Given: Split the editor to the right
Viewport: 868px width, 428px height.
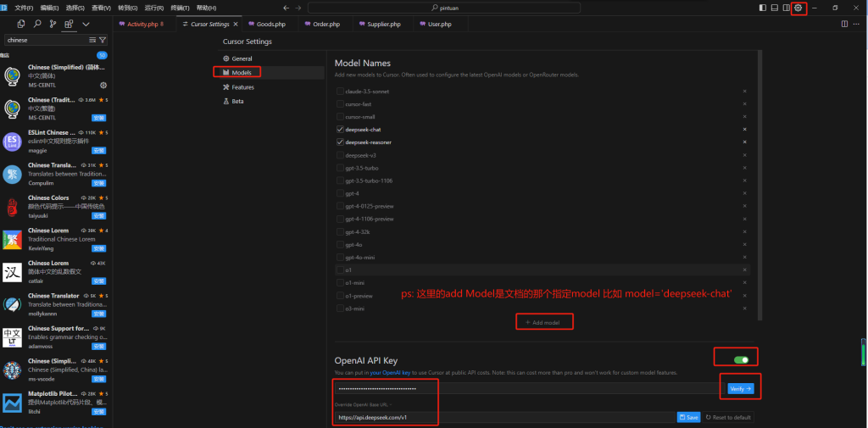Looking at the screenshot, I should point(844,24).
